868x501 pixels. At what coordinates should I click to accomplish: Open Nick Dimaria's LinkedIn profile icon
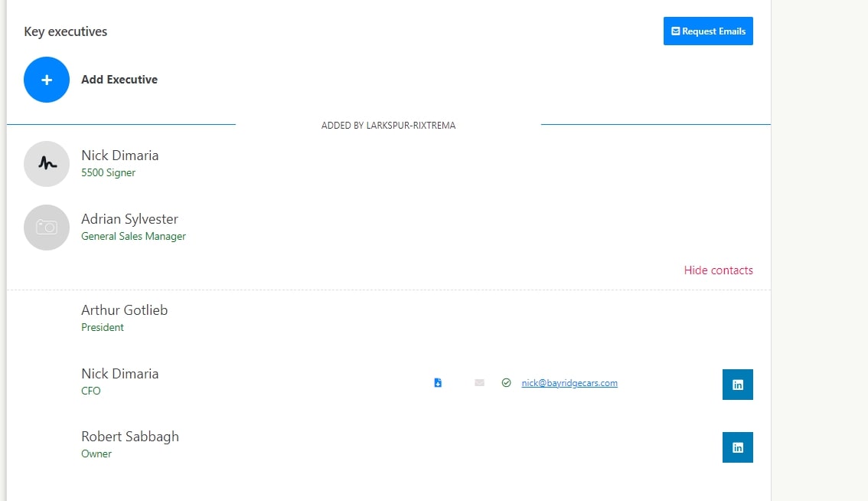[x=737, y=385]
